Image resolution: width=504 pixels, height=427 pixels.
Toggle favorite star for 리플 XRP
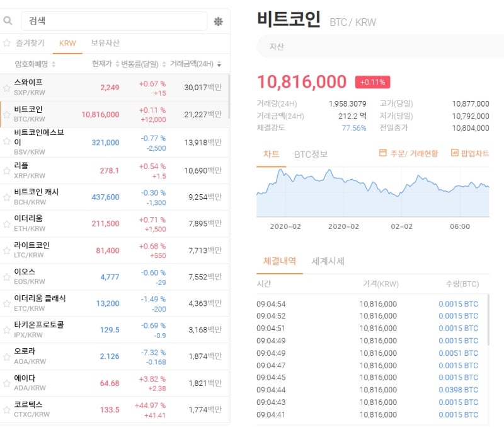click(x=7, y=171)
